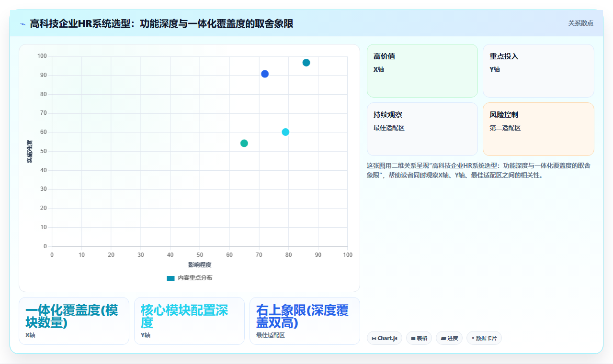Open the 重点投入 quadrant card
Screen dimensions: 613x364
coord(538,71)
